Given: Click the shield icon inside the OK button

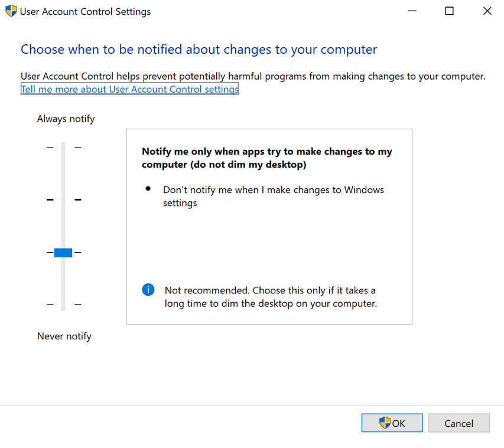Looking at the screenshot, I should [x=385, y=423].
